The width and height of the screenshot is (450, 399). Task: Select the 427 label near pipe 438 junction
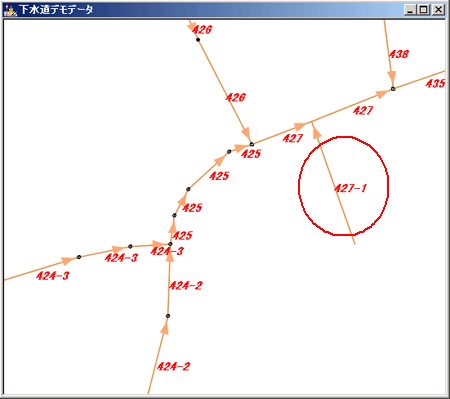tap(363, 110)
